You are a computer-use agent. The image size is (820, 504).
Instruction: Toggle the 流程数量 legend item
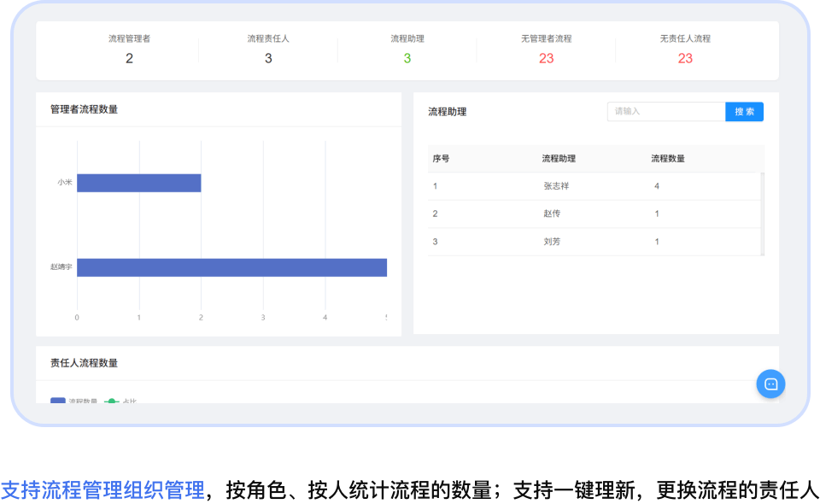coord(74,401)
